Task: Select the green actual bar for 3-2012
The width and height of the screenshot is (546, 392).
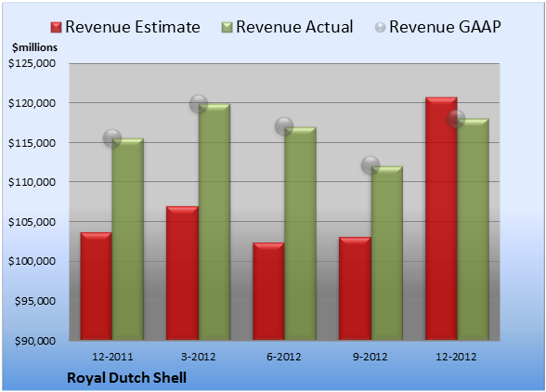Action: point(214,222)
